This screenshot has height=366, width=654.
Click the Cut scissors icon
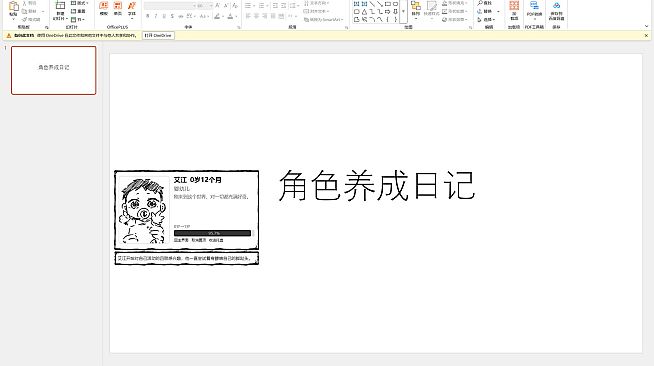point(25,3)
